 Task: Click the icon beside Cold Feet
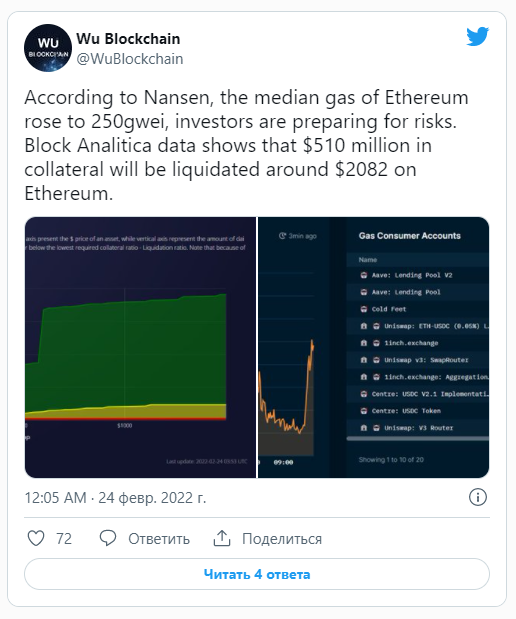pos(364,309)
